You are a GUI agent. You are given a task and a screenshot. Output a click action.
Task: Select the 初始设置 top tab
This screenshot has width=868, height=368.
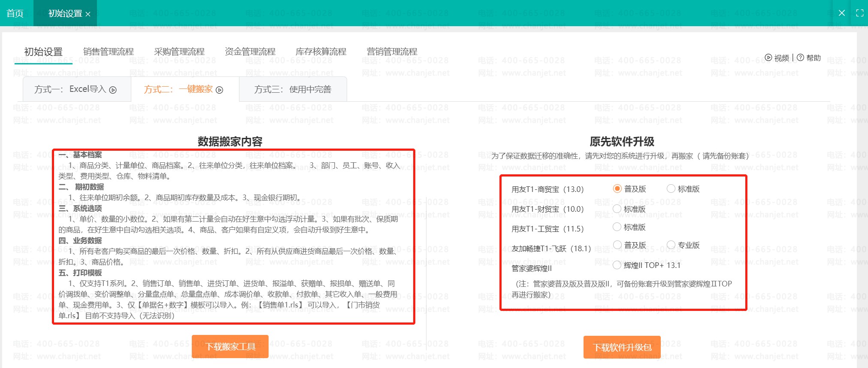click(x=65, y=13)
